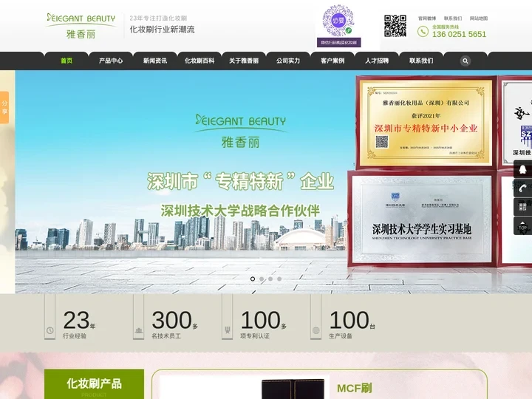Open the 公司实力 menu item
The image size is (532, 399).
288,61
